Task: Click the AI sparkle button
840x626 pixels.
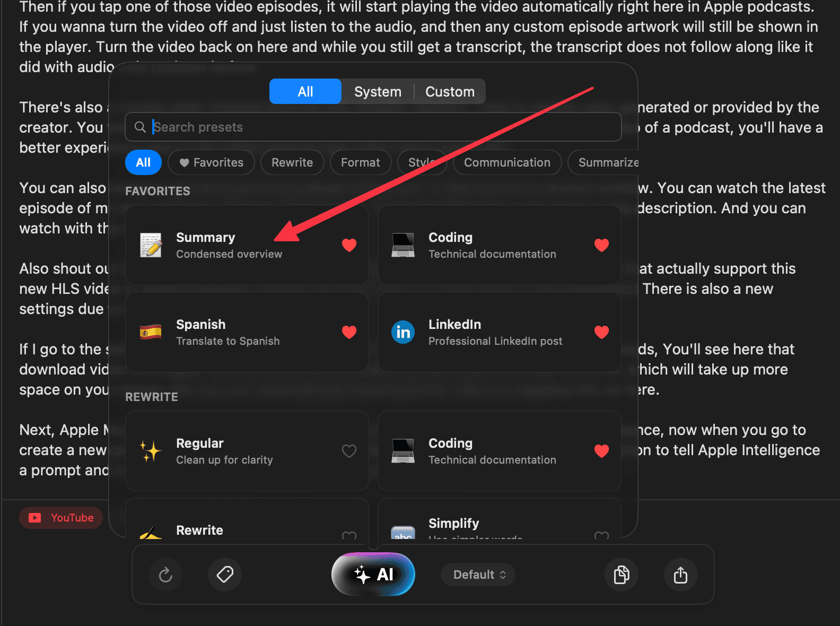Action: 373,574
